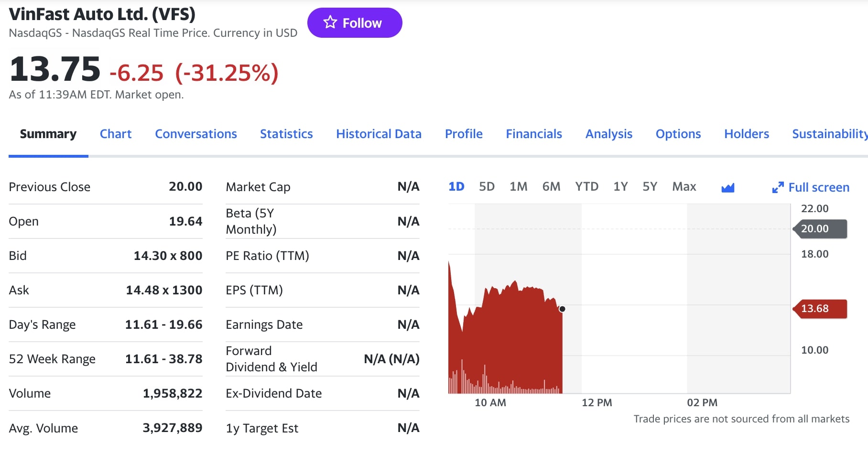Image resolution: width=868 pixels, height=454 pixels.
Task: Switch to the Chart tab
Action: coord(116,134)
